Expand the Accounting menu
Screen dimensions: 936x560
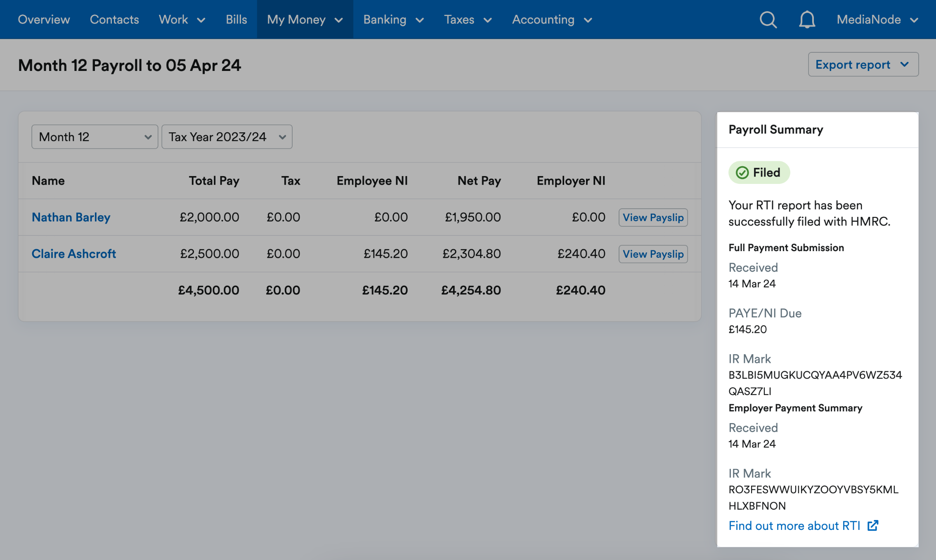552,19
